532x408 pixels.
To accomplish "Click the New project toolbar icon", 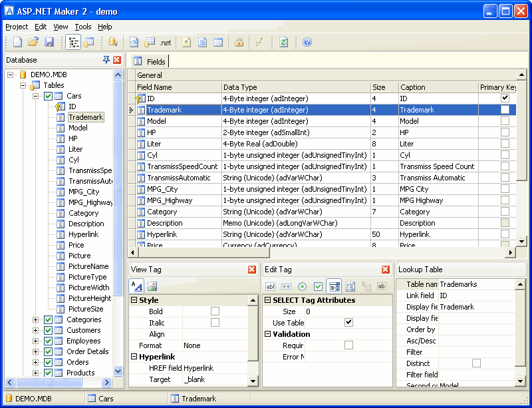I will click(x=18, y=42).
